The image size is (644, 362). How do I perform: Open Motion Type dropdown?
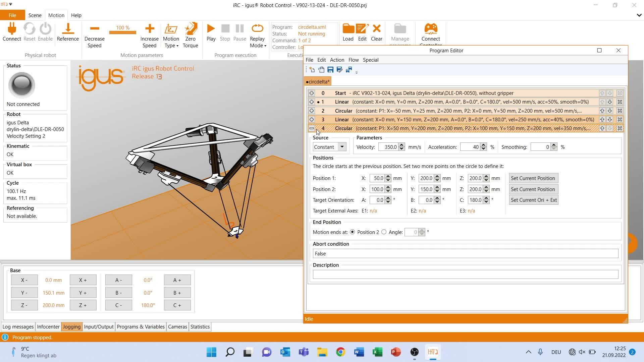pos(171,36)
